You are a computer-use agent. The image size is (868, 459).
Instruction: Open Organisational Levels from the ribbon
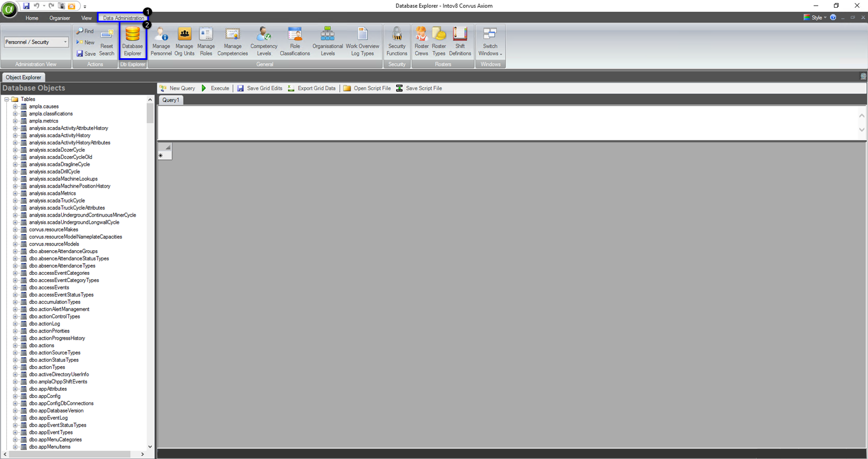[x=328, y=41]
